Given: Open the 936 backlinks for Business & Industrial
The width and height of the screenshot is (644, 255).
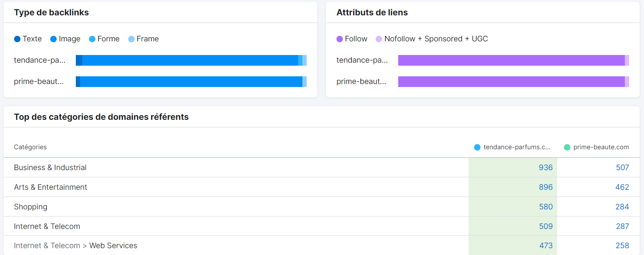Looking at the screenshot, I should [x=546, y=167].
